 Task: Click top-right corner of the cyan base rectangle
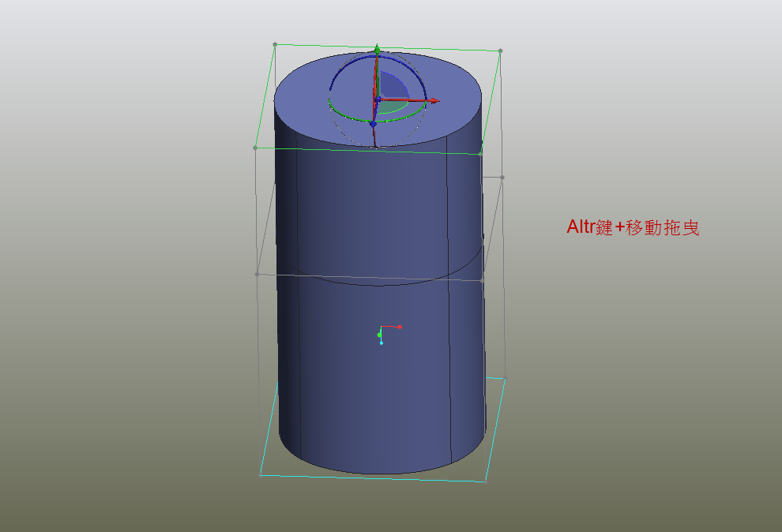(x=504, y=378)
